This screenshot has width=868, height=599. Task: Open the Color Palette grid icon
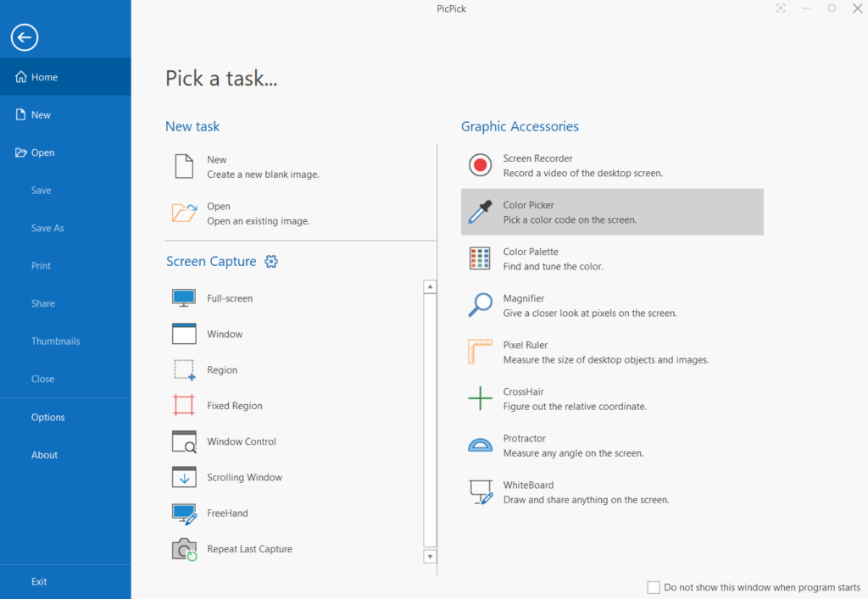481,258
